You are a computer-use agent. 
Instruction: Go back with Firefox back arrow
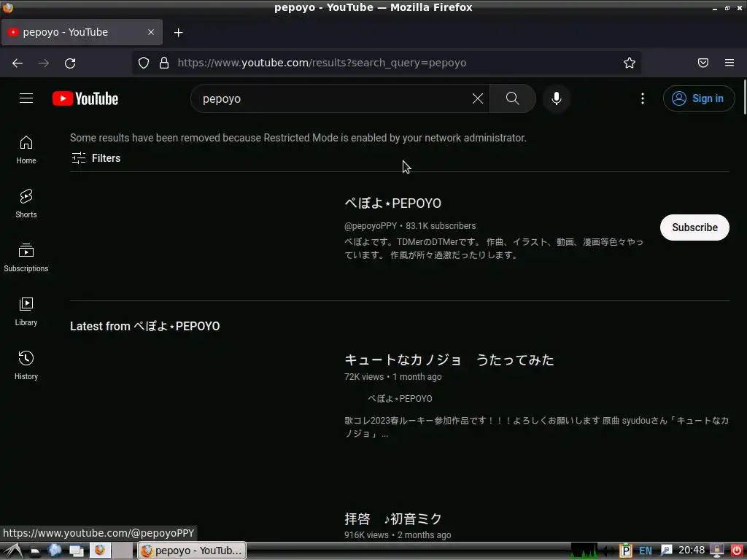pyautogui.click(x=18, y=63)
